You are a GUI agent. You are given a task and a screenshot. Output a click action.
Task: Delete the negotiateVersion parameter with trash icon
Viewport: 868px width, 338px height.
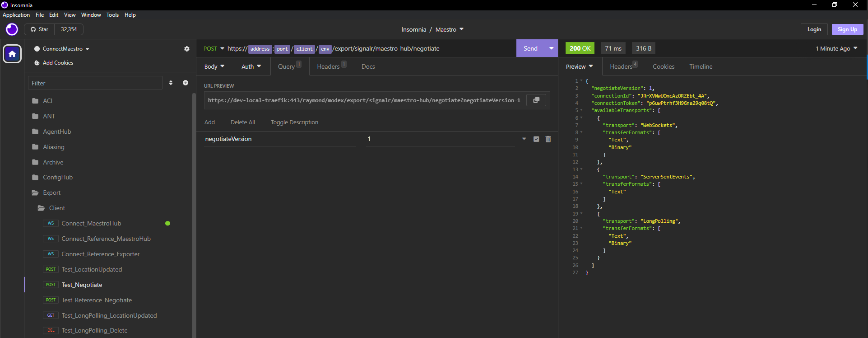(x=548, y=139)
